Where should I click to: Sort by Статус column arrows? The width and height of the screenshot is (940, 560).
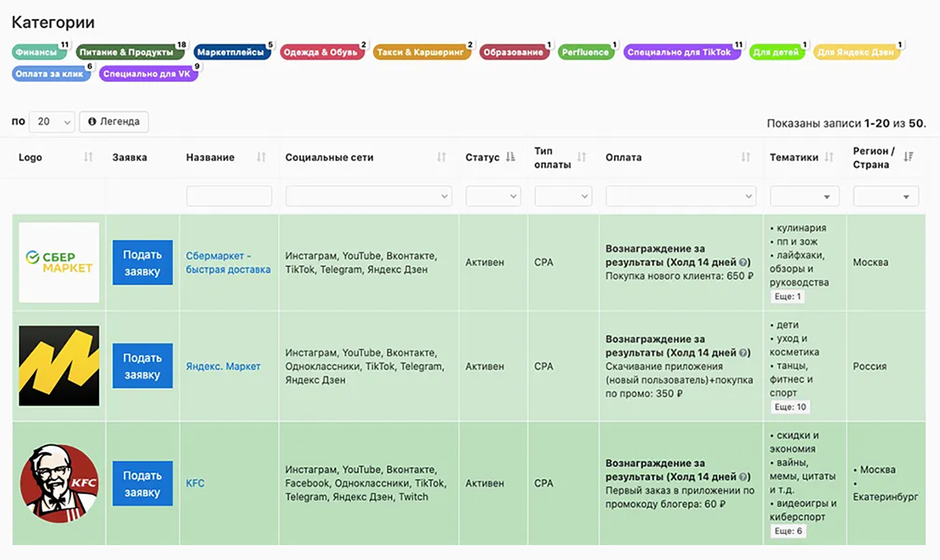click(510, 157)
